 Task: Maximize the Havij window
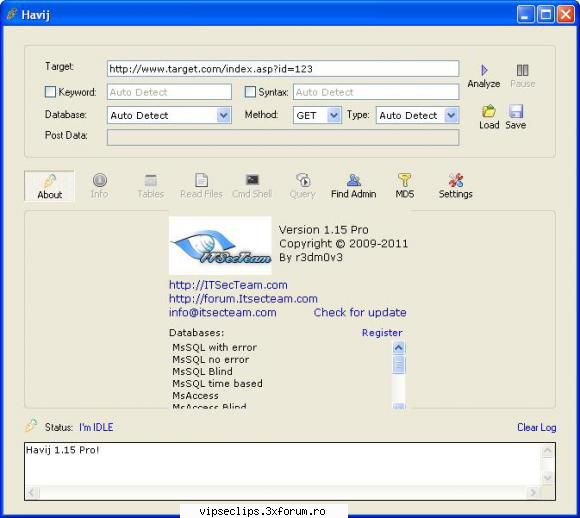(x=546, y=14)
